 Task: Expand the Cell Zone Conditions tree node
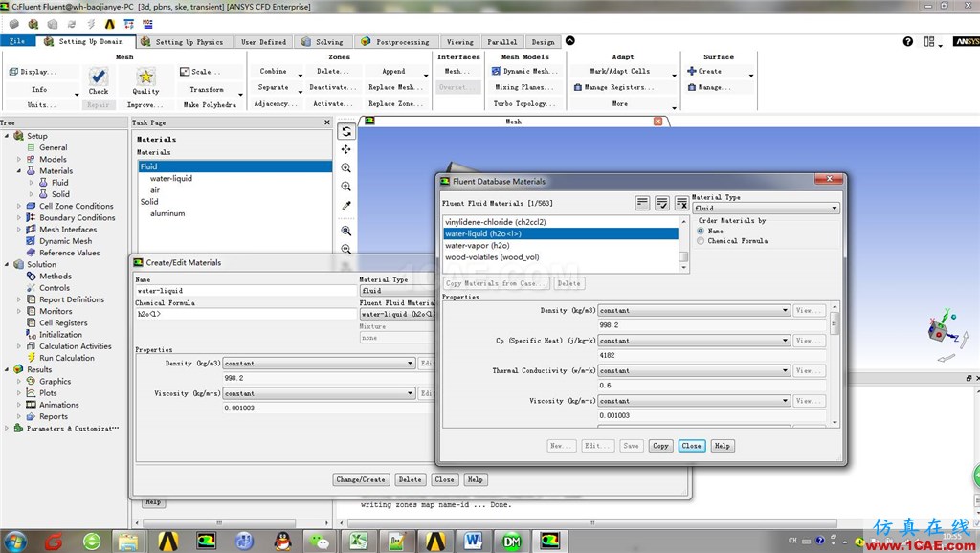[19, 206]
